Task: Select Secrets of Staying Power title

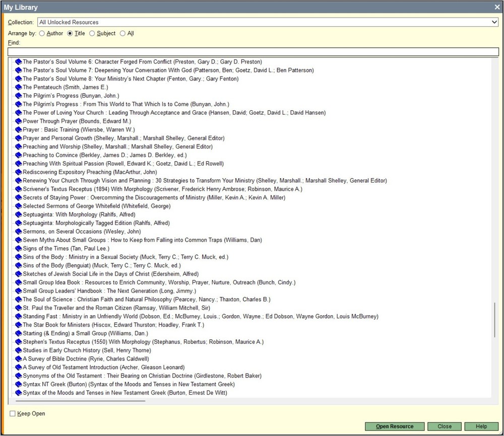Action: pyautogui.click(x=154, y=198)
